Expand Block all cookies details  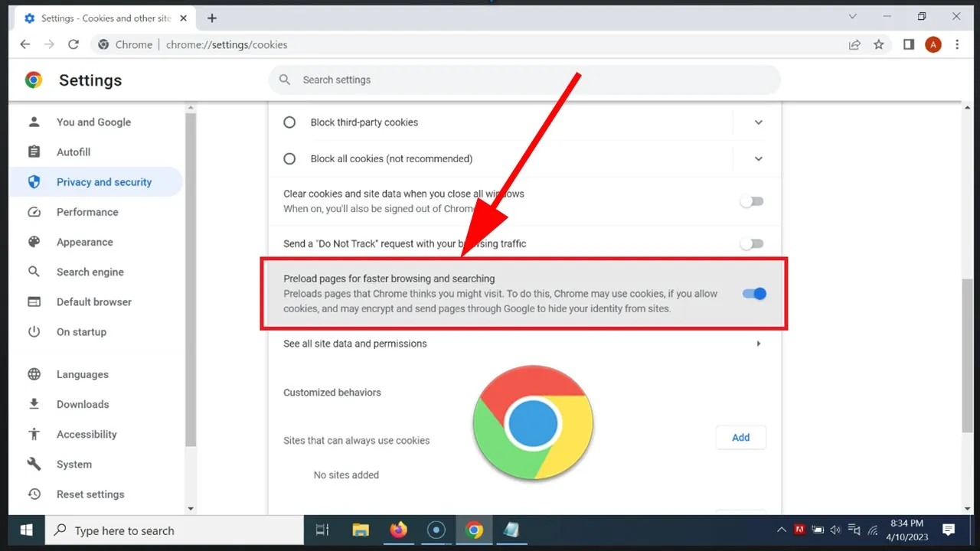click(759, 159)
